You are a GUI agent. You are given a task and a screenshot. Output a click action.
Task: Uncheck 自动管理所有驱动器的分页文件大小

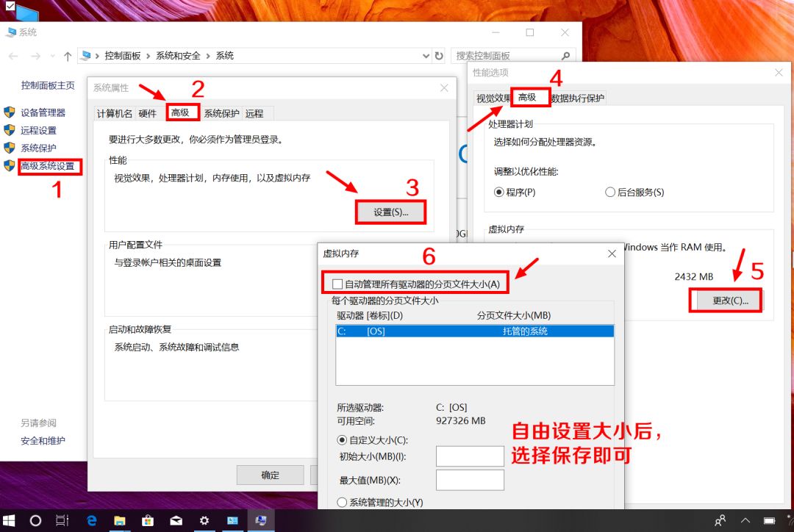pyautogui.click(x=337, y=283)
